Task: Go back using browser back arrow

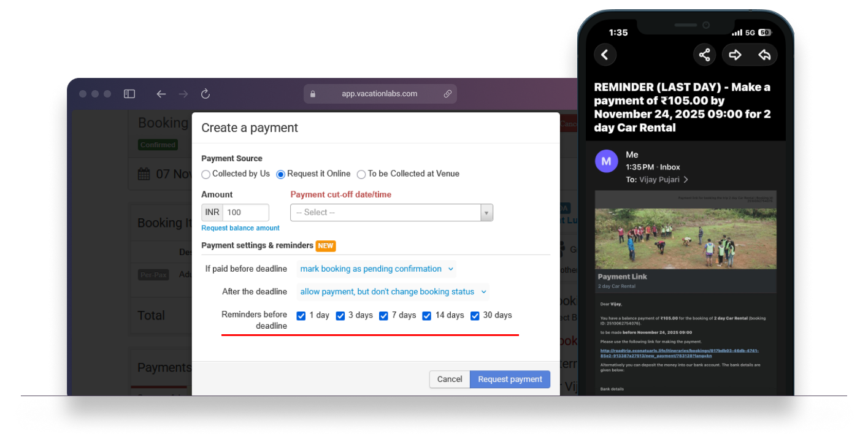Action: coord(161,94)
